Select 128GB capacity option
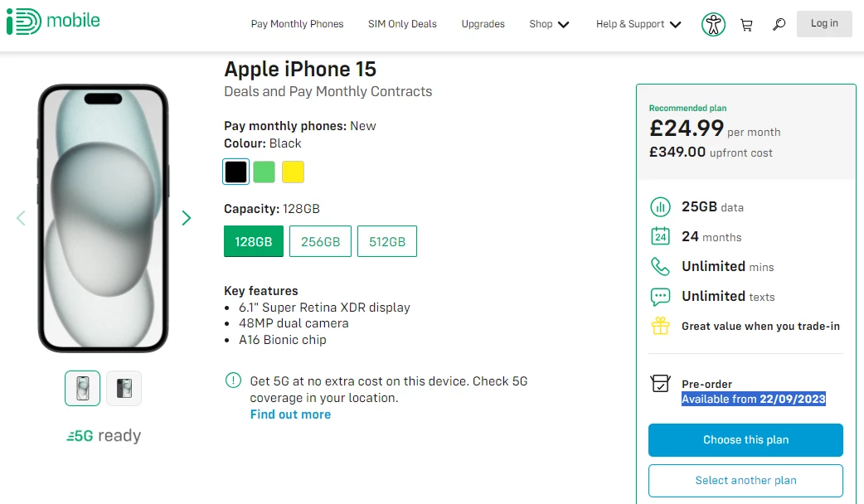 pos(254,242)
